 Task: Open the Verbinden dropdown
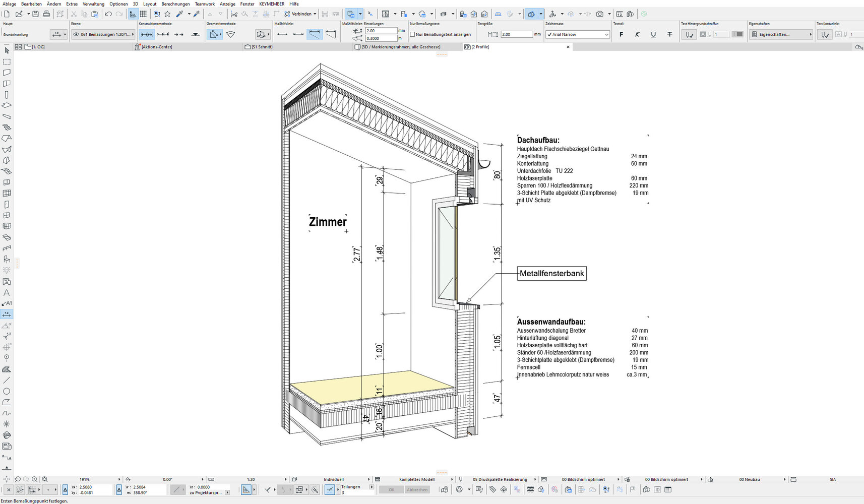300,14
